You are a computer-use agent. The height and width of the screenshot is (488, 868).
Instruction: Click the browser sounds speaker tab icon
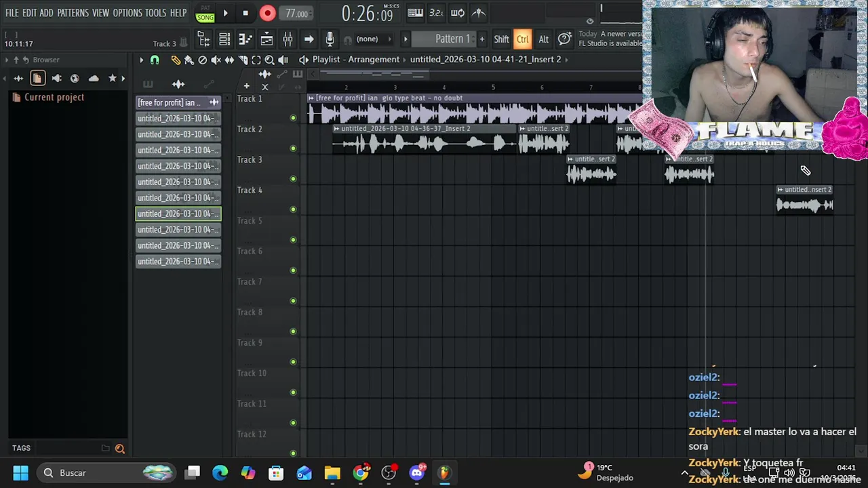(x=56, y=79)
